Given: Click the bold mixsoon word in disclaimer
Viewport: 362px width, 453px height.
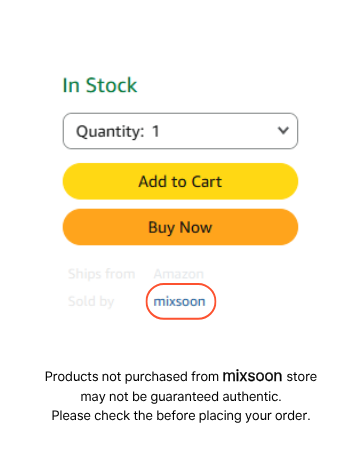Looking at the screenshot, I should 252,376.
